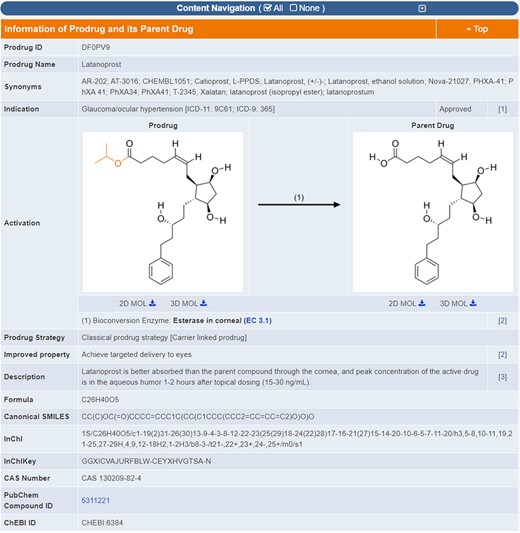This screenshot has width=520, height=533.
Task: Select the Canonical SMILES string value
Action: (198, 416)
